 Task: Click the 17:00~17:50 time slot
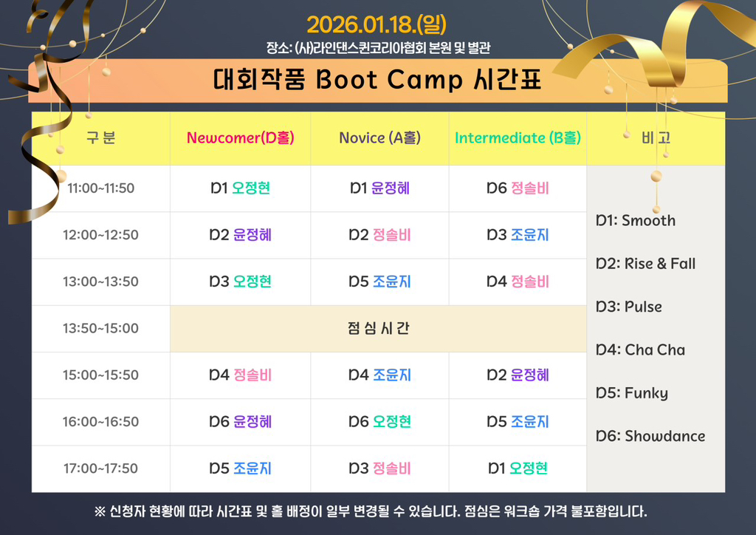[x=100, y=468]
